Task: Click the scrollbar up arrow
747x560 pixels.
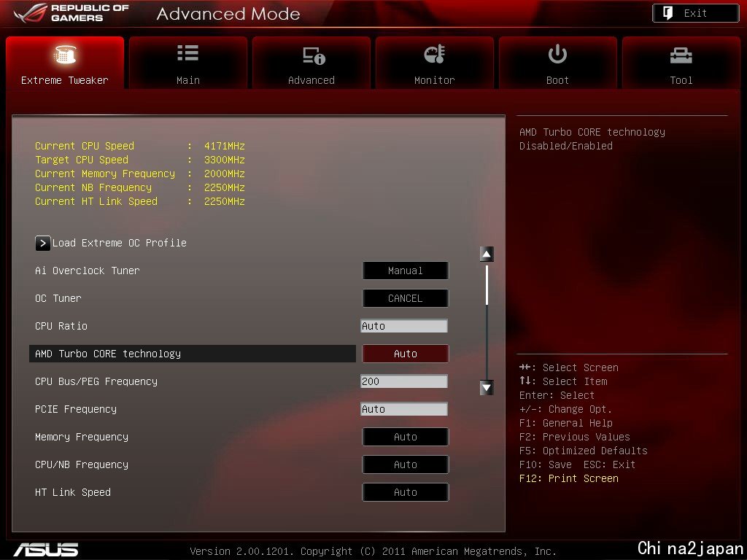Action: (487, 254)
